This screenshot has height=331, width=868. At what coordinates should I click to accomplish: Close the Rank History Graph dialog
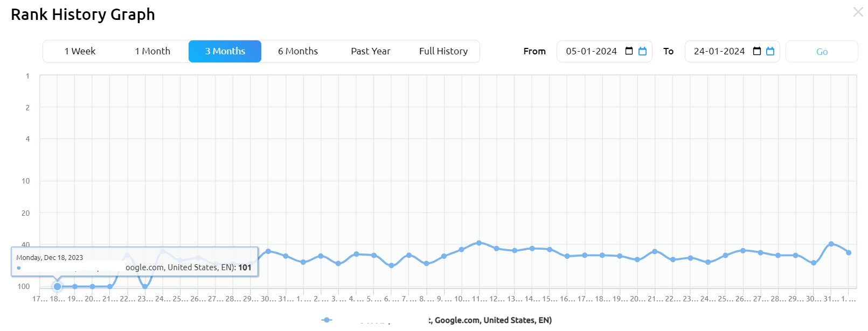[858, 12]
